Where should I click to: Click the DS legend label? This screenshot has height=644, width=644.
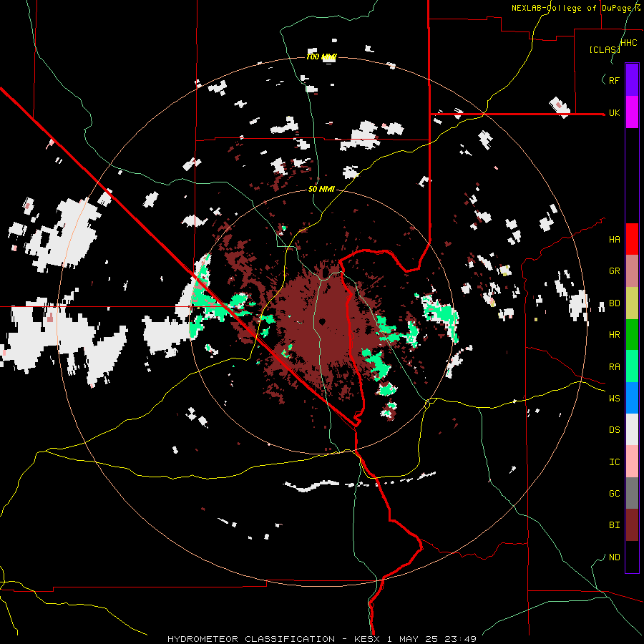click(x=614, y=430)
